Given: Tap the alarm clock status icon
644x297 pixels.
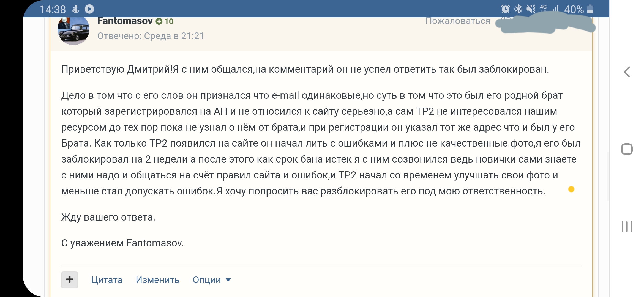Looking at the screenshot, I should pos(506,9).
